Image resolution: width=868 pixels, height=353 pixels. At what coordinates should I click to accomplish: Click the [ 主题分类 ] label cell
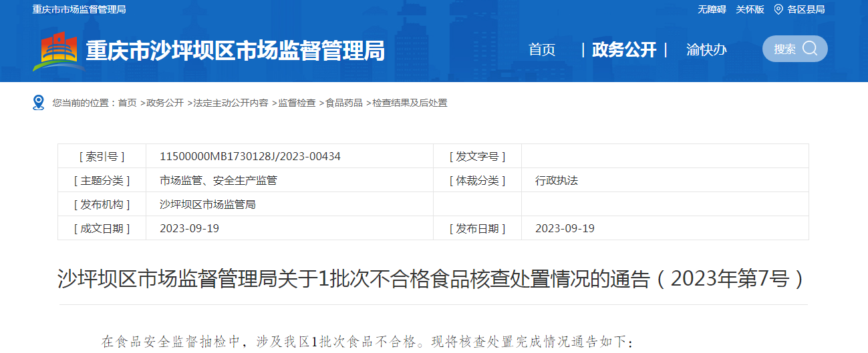pyautogui.click(x=102, y=180)
